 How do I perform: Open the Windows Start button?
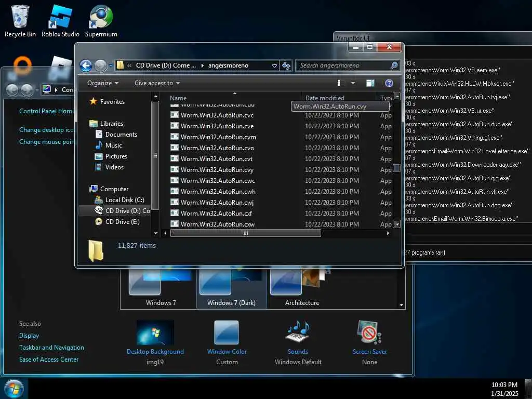pos(14,389)
